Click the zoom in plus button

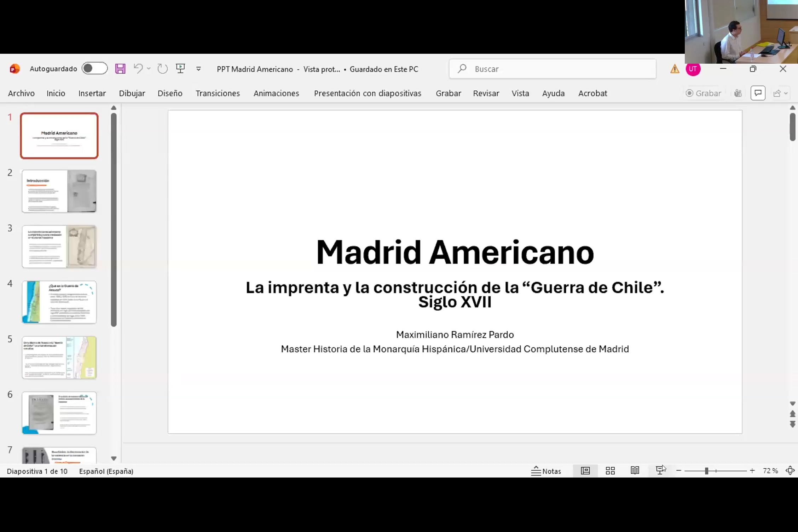pyautogui.click(x=752, y=471)
